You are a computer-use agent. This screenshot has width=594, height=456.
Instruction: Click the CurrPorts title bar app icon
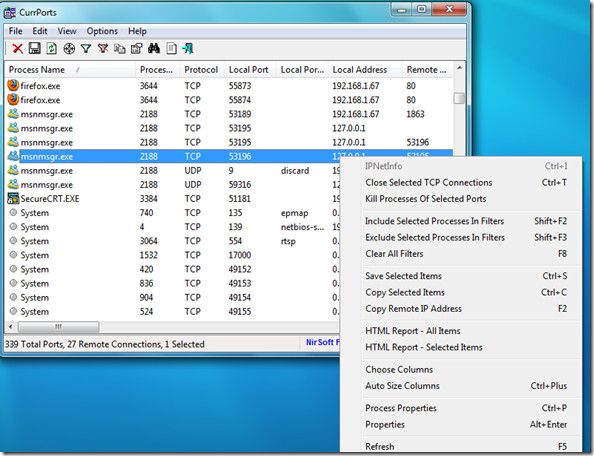point(10,12)
